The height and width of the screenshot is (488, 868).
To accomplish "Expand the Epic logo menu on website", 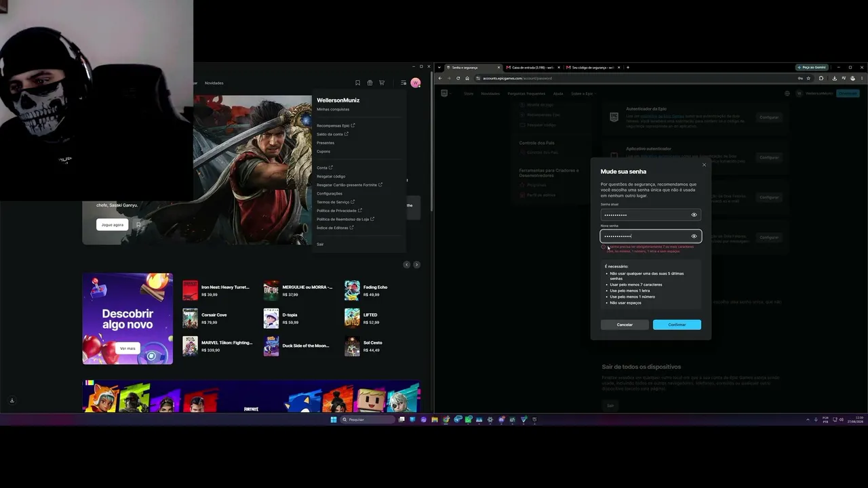I will point(446,94).
